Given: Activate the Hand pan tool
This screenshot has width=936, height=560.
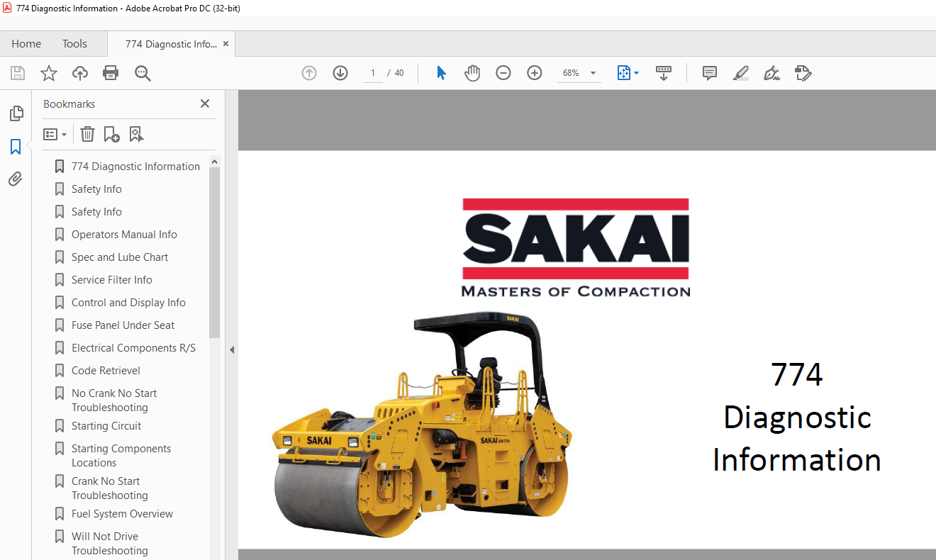Looking at the screenshot, I should [x=472, y=73].
